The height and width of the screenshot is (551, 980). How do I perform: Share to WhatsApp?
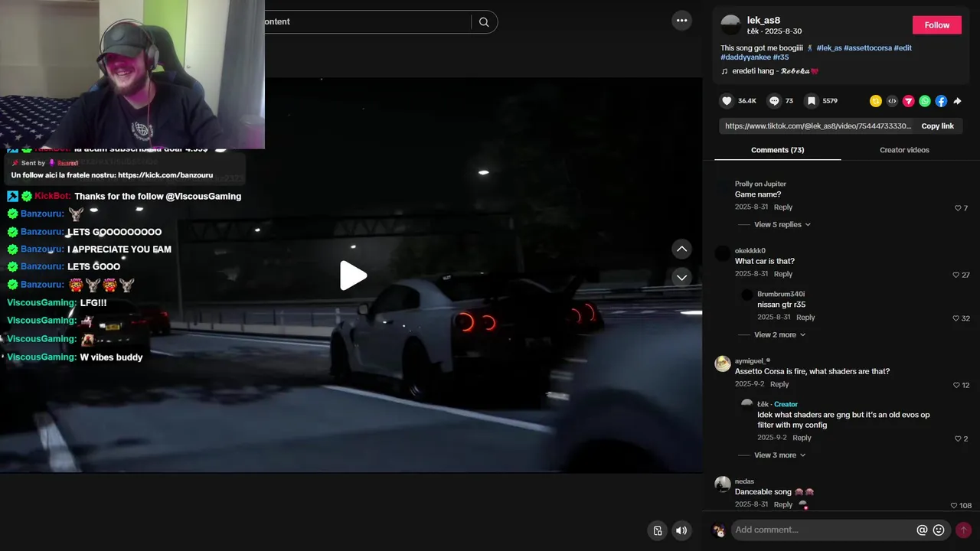[x=925, y=101]
